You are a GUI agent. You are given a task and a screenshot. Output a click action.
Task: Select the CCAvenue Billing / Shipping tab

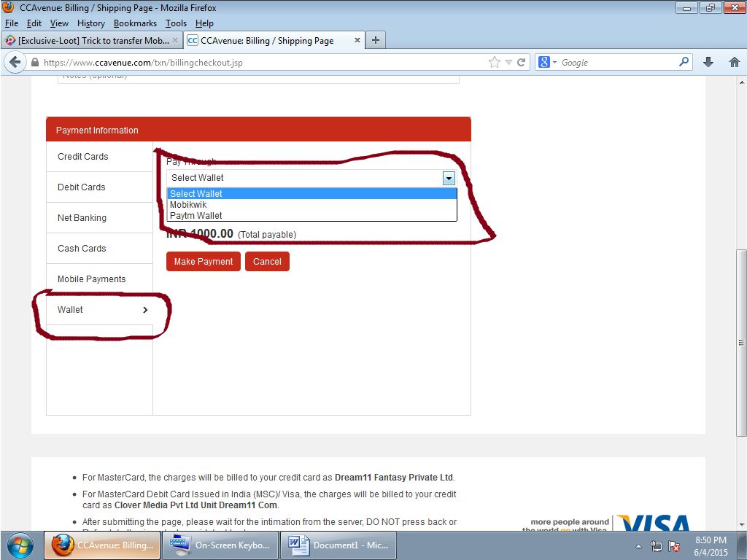coord(274,41)
